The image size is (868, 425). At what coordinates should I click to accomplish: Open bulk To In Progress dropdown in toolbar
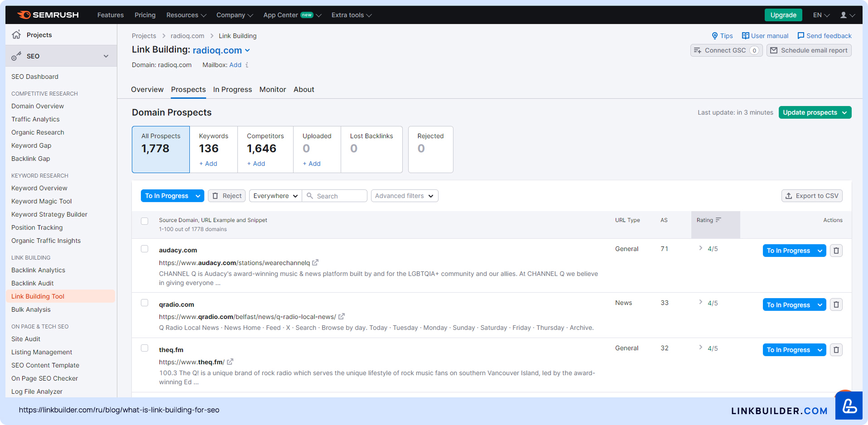198,196
